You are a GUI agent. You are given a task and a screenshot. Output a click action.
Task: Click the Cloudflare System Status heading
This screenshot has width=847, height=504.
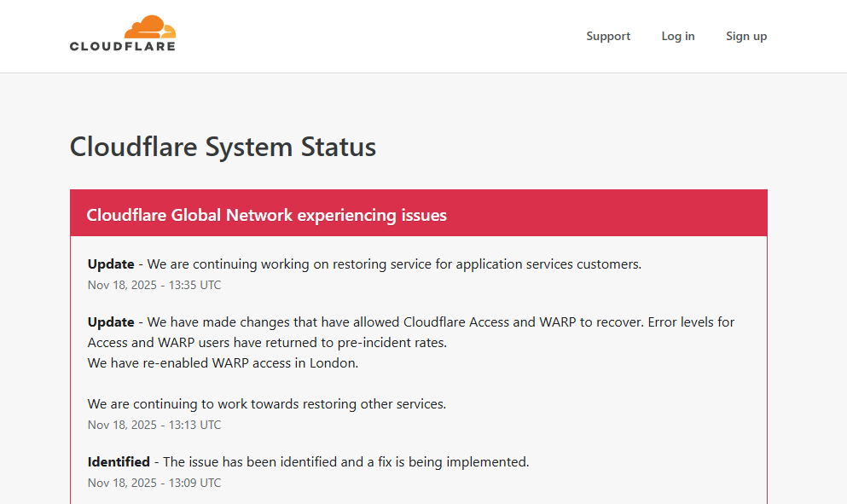(223, 147)
